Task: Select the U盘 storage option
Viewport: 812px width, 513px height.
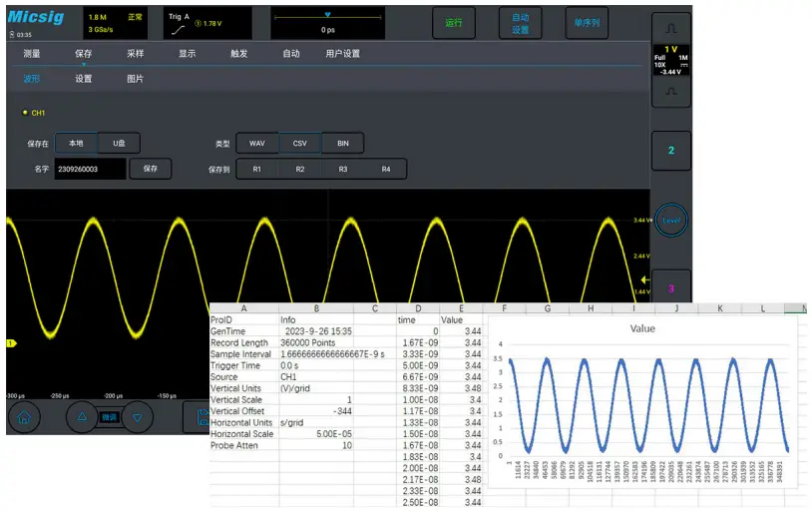Action: tap(119, 143)
